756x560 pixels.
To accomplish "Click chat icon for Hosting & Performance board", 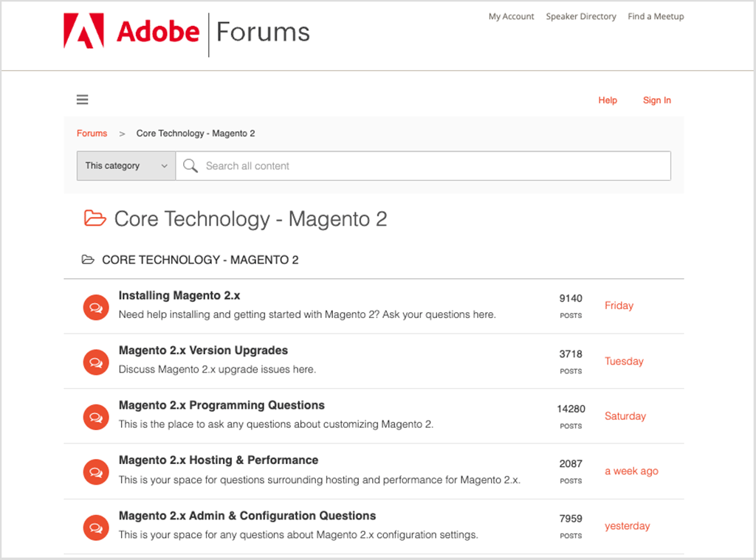I will tap(96, 471).
